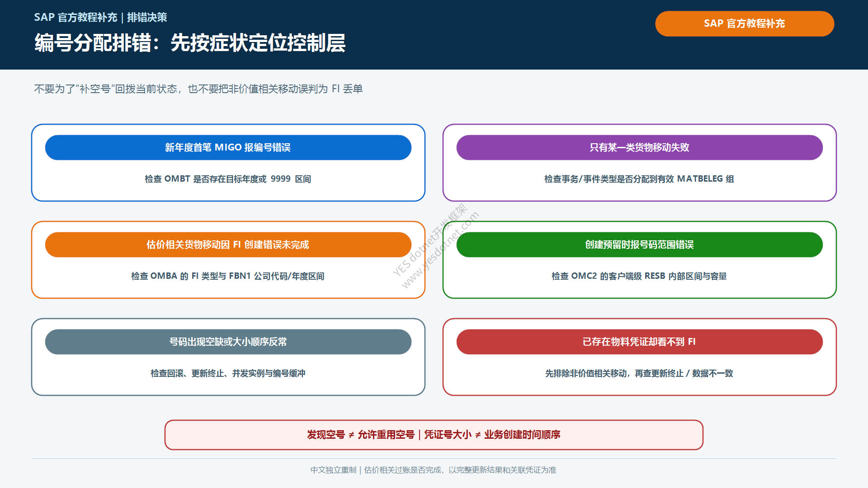This screenshot has height=488, width=868.
Task: Click the slide title 编号分配排错：先按症状定位控制层
Action: click(x=190, y=43)
